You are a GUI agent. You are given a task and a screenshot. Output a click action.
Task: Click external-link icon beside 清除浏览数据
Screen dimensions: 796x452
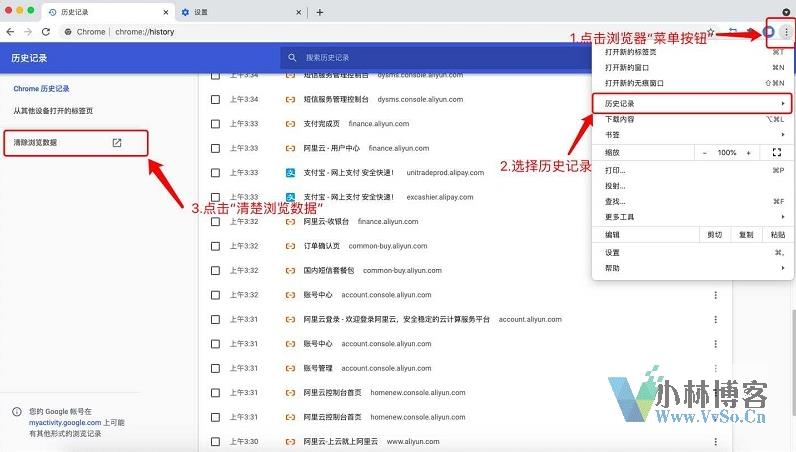click(x=117, y=143)
